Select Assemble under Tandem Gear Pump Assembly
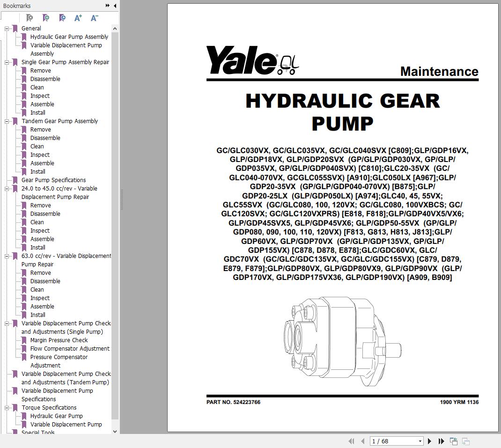Viewport: 501px width, 448px height. click(42, 163)
